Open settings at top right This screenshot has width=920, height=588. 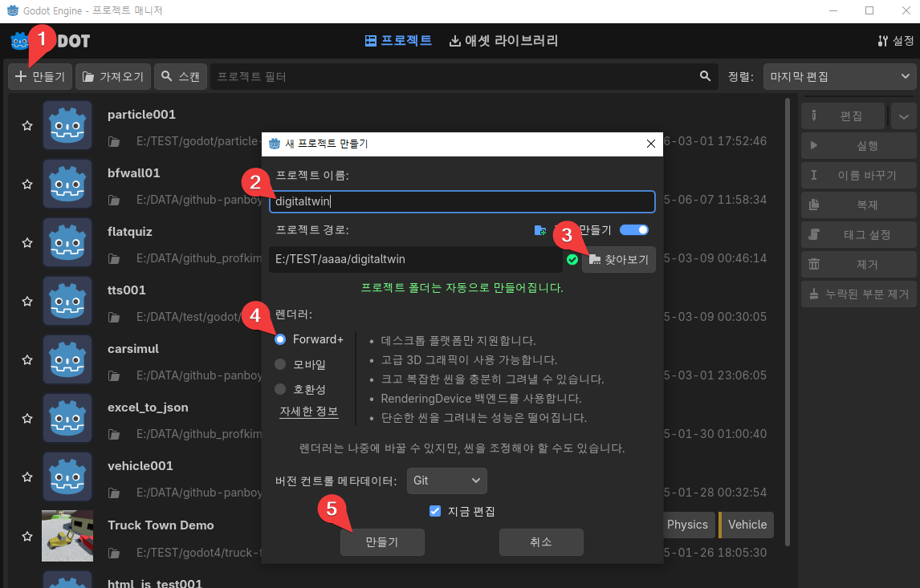(896, 41)
